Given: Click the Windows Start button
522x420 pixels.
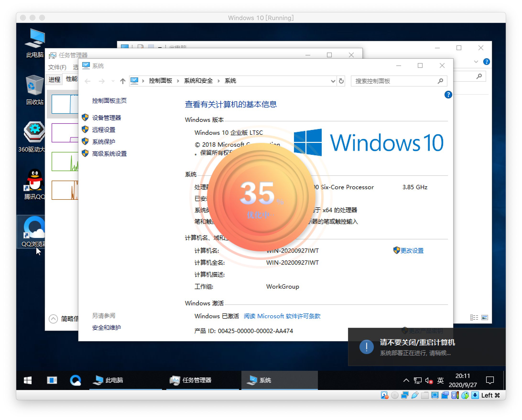Looking at the screenshot, I should tap(28, 380).
